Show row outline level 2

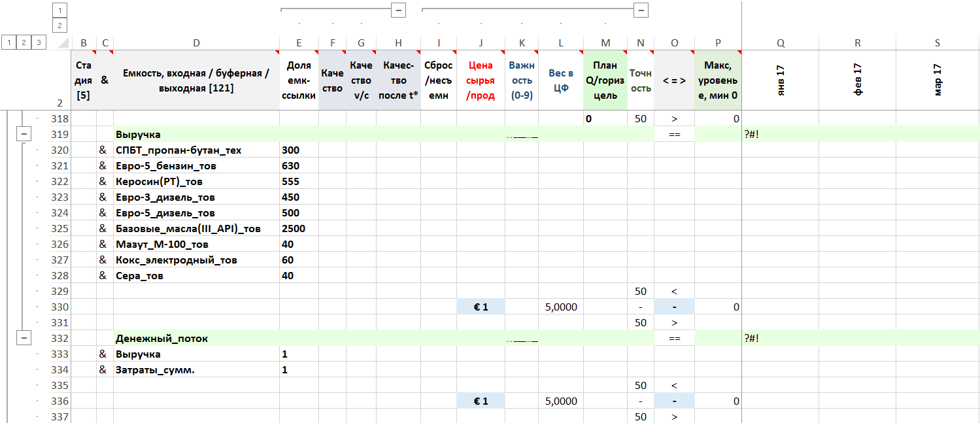tap(24, 42)
